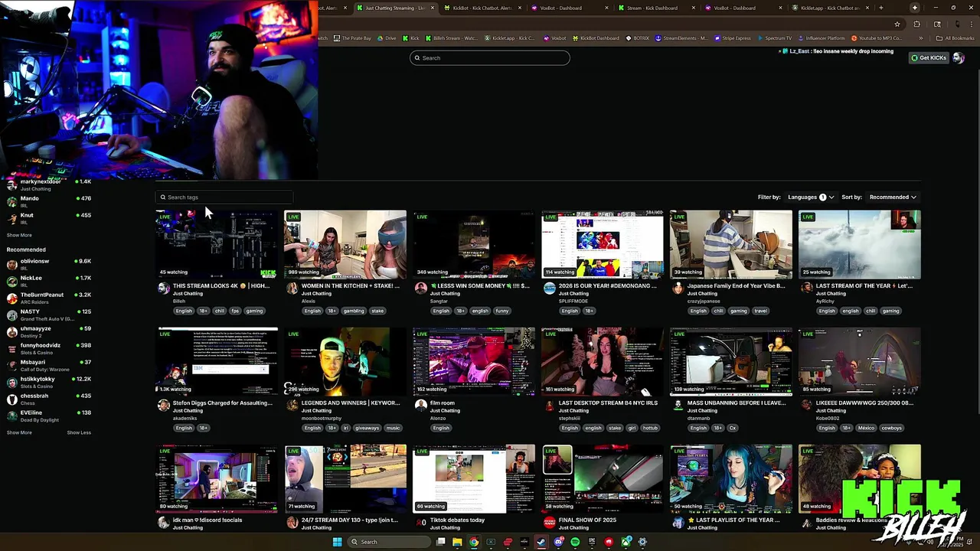
Task: Open The Pirate Bay bookmark
Action: click(352, 38)
